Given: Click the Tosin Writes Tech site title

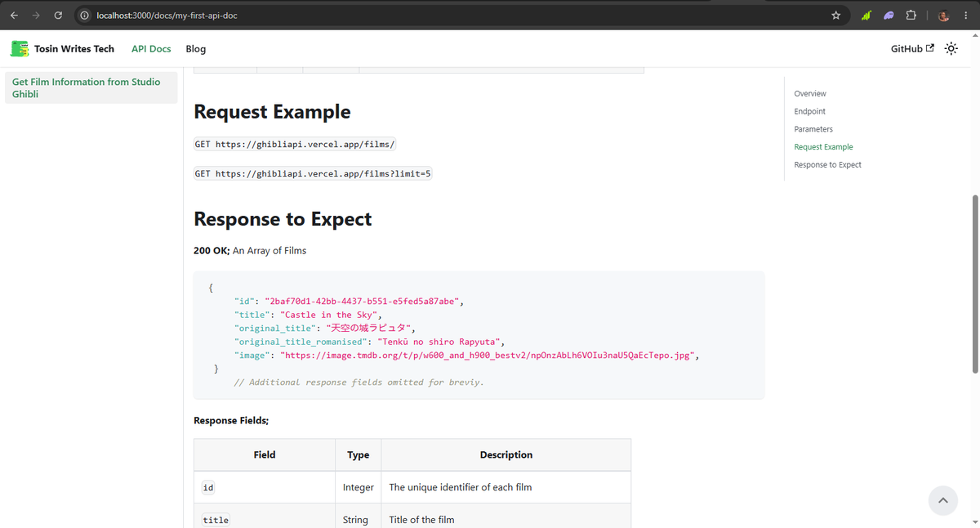Looking at the screenshot, I should point(74,49).
